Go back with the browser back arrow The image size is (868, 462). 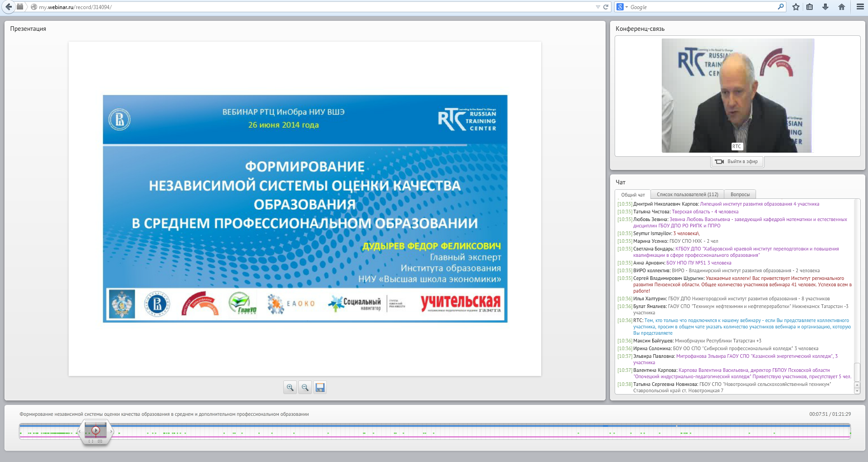pos(8,7)
